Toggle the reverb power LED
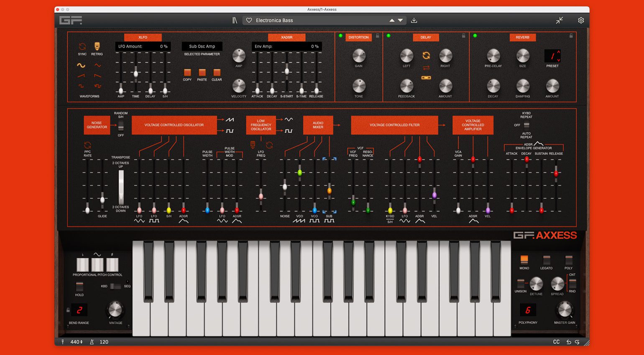The width and height of the screenshot is (644, 355). [x=475, y=36]
